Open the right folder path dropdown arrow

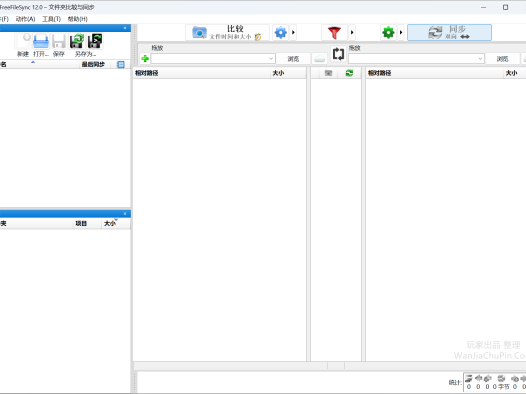point(480,59)
